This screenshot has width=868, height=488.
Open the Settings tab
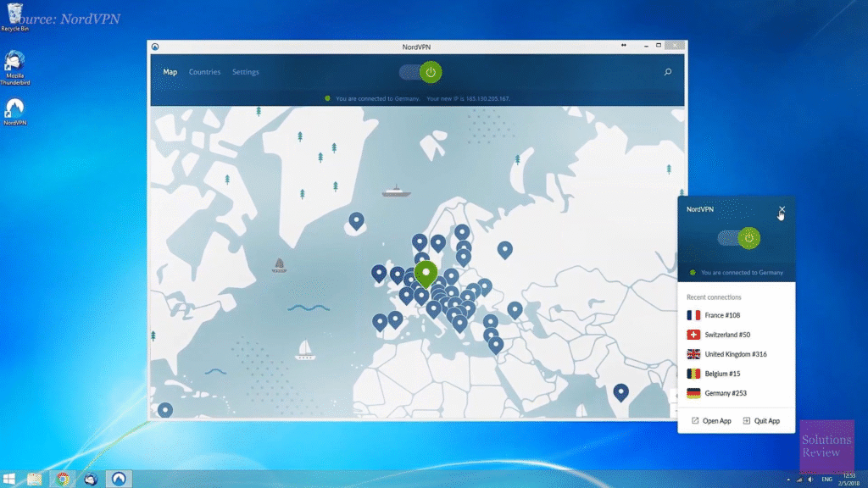246,72
